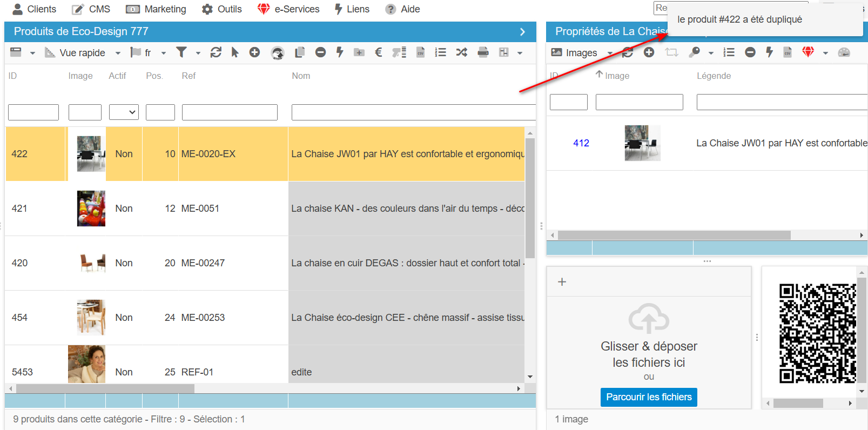
Task: Open the Marketing menu
Action: 156,9
